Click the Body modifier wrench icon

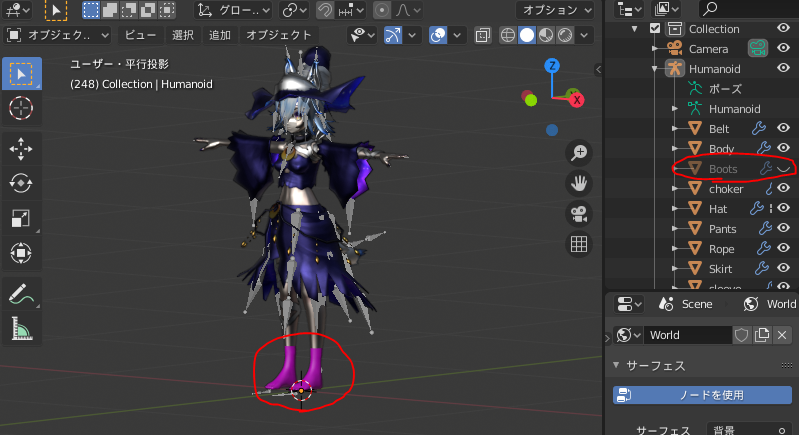[763, 148]
